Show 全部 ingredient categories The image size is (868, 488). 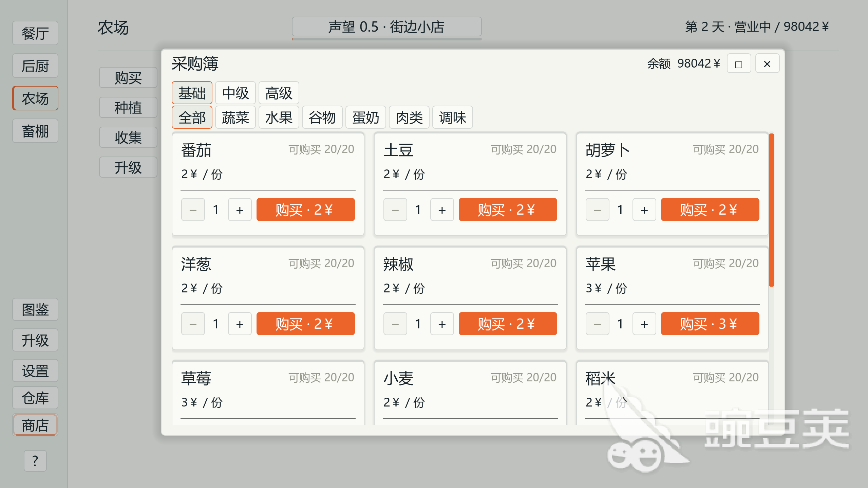coord(192,118)
